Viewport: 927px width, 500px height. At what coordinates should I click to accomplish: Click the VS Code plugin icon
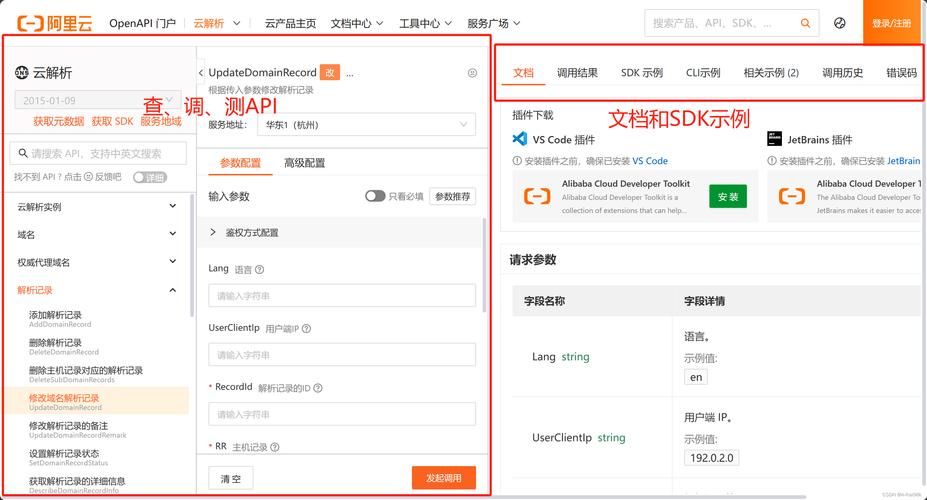tap(519, 139)
